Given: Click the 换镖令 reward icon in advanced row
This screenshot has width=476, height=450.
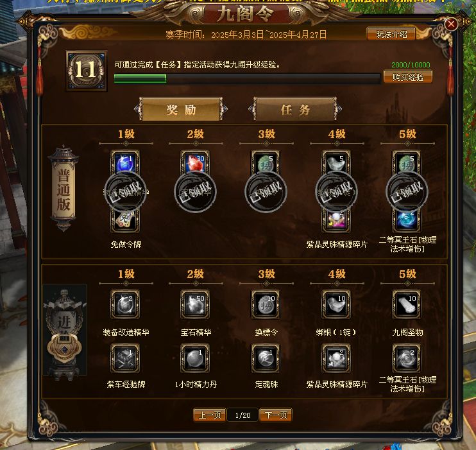Looking at the screenshot, I should pos(266,304).
